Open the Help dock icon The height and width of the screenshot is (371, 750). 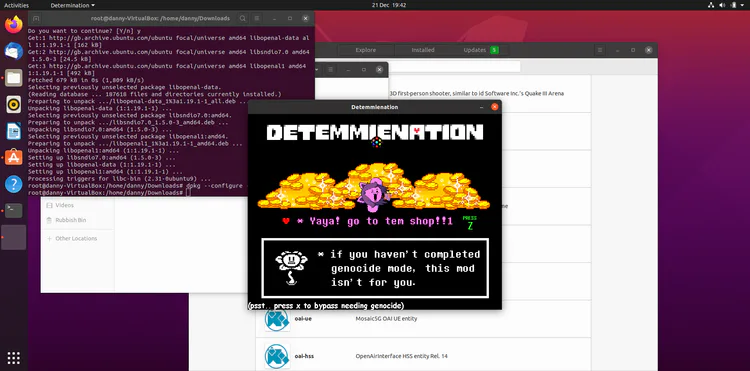pos(14,184)
